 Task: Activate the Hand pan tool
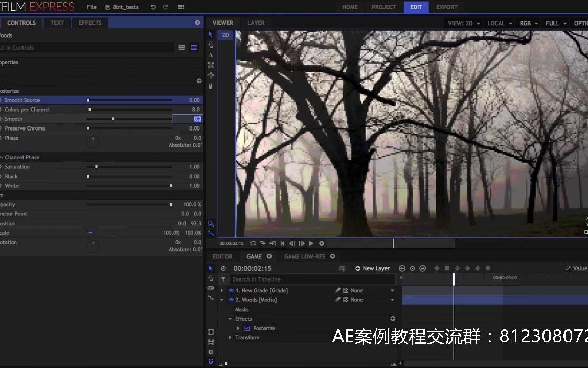(210, 45)
